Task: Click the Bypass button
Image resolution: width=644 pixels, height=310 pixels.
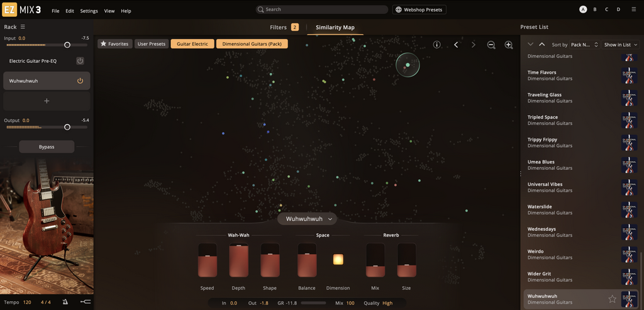Action: pyautogui.click(x=47, y=147)
